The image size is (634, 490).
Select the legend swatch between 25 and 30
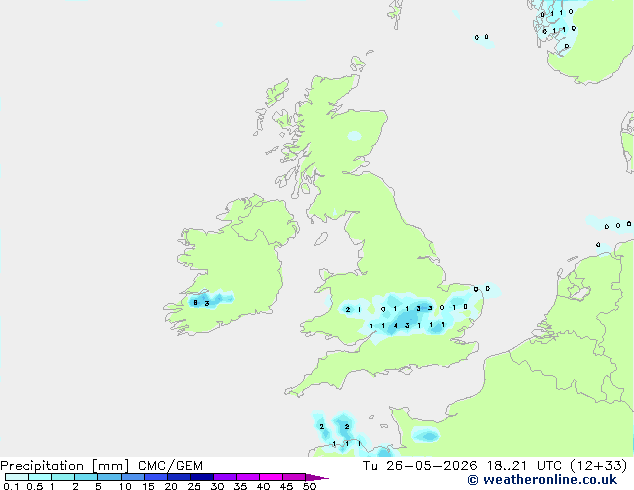click(202, 477)
